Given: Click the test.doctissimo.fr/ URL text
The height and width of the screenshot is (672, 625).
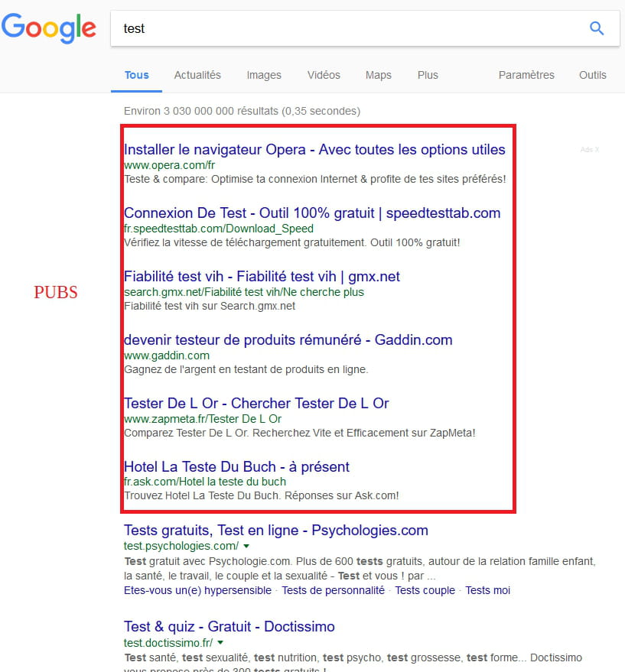Looking at the screenshot, I should [x=168, y=642].
